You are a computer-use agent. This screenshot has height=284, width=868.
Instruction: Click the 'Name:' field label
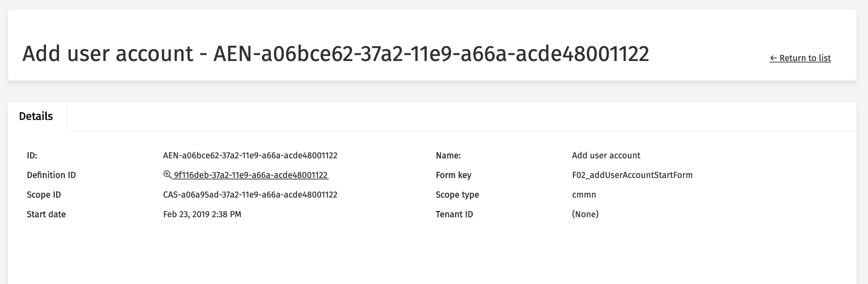tap(448, 155)
